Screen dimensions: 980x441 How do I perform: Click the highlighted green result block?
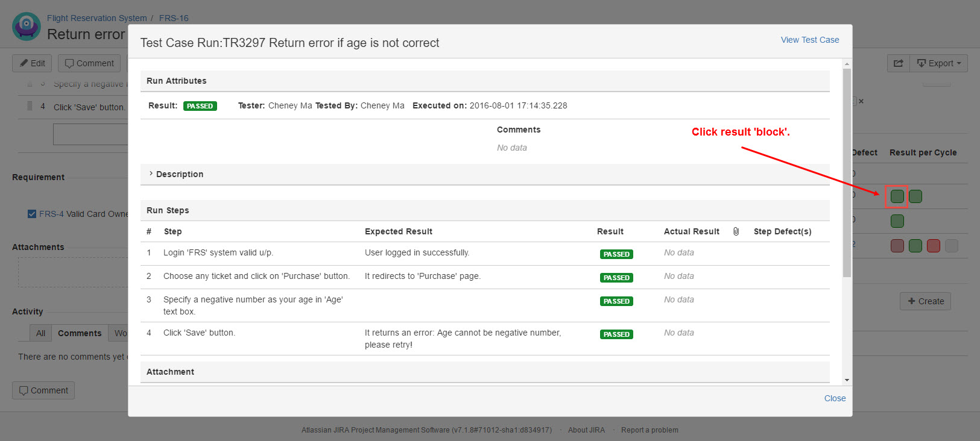click(897, 196)
